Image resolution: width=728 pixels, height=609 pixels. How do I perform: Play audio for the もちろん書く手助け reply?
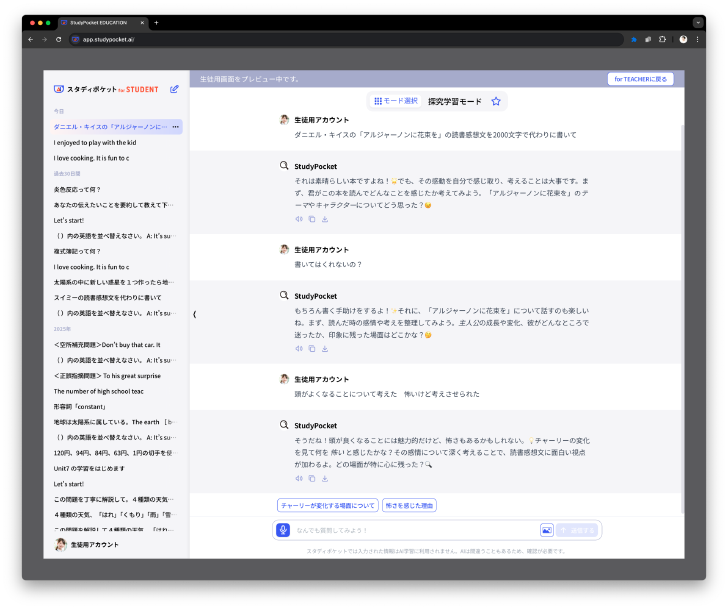pyautogui.click(x=299, y=349)
